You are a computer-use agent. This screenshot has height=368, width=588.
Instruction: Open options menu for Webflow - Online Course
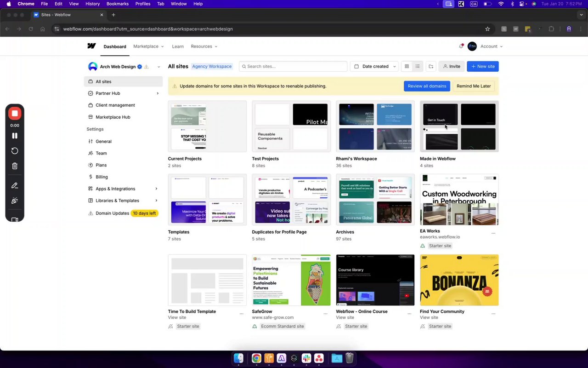coord(409,314)
